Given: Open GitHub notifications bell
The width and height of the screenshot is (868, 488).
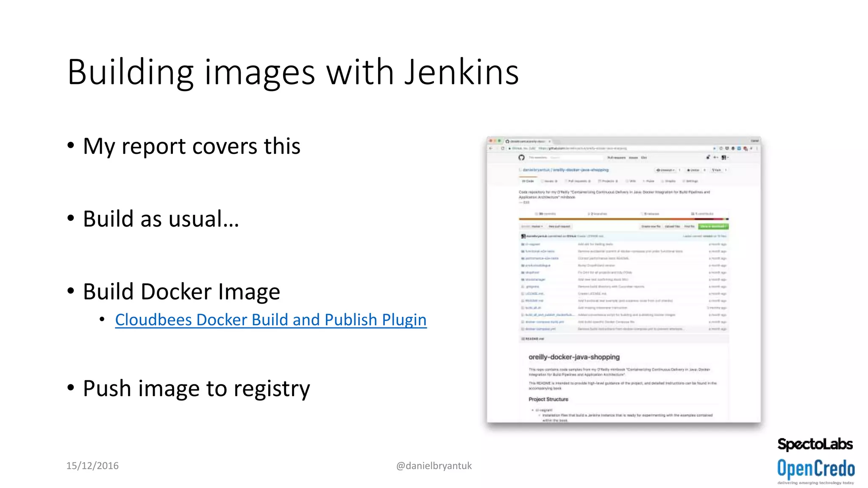Looking at the screenshot, I should (708, 157).
